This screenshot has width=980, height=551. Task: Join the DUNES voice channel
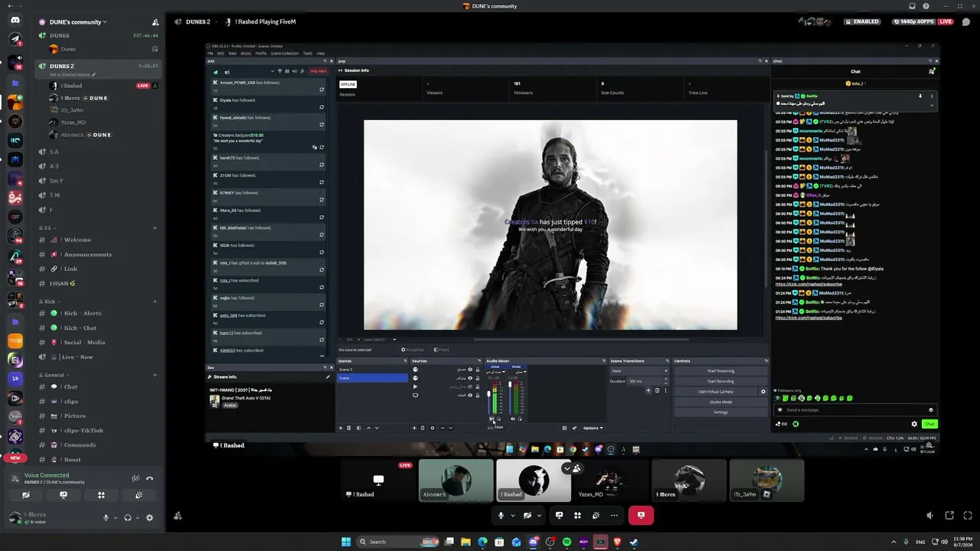(x=99, y=35)
